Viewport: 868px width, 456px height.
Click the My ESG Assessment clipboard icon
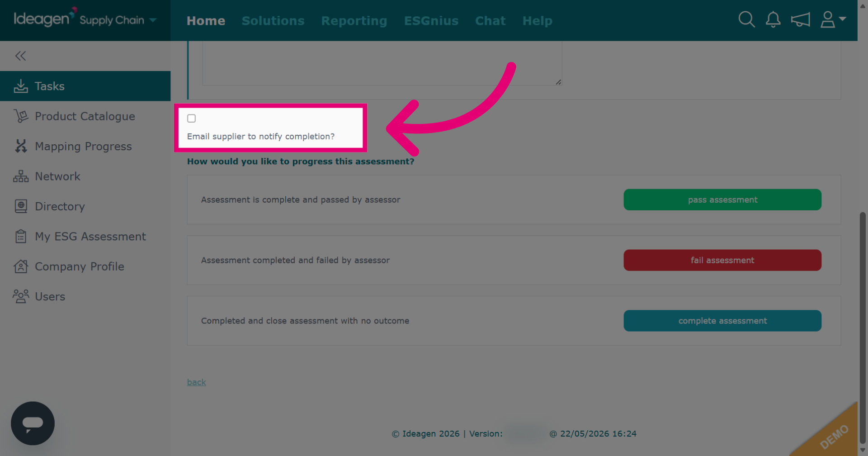click(21, 236)
